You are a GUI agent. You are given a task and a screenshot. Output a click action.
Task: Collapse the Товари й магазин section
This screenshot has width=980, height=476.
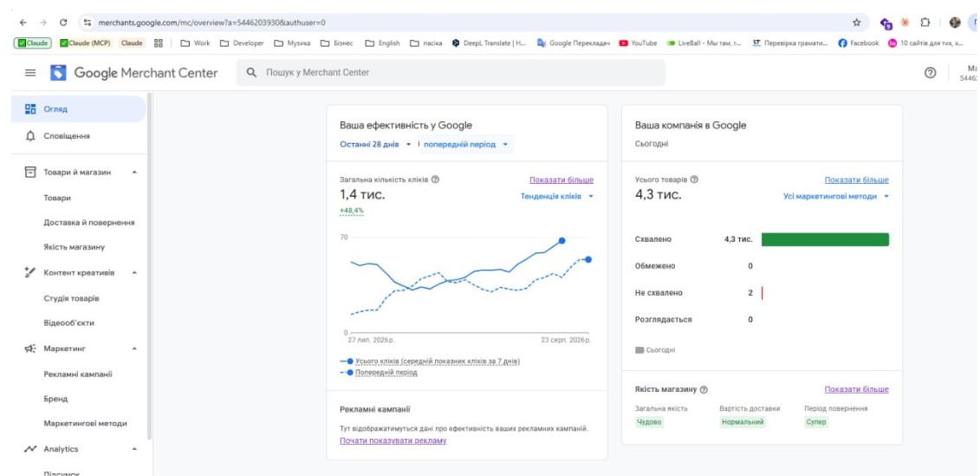[134, 173]
